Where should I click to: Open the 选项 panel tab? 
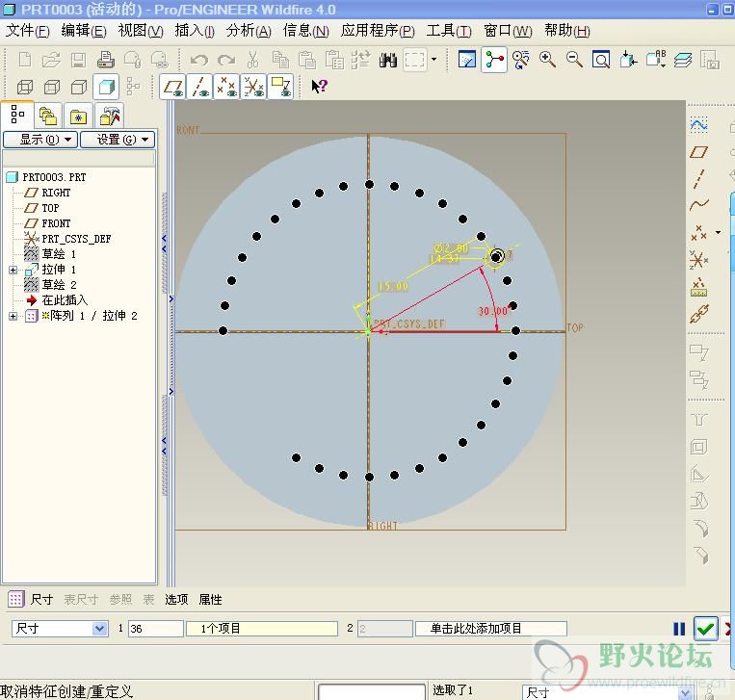(176, 599)
